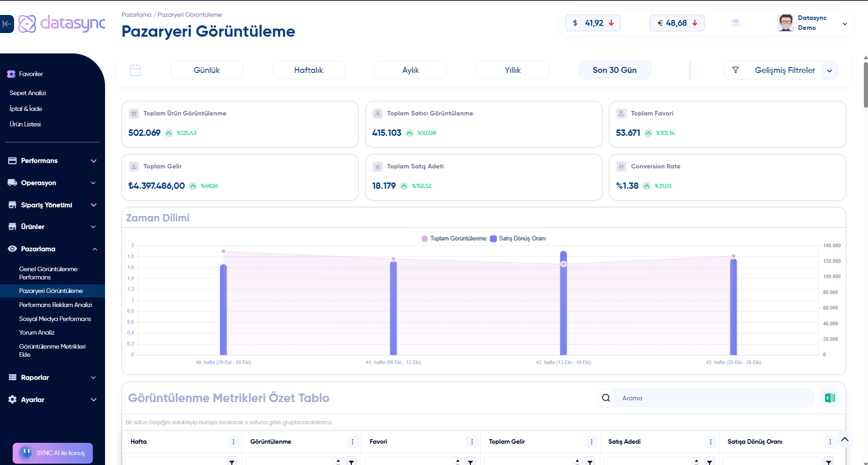Select the Haftalık time range button
The height and width of the screenshot is (465, 868).
pos(308,70)
